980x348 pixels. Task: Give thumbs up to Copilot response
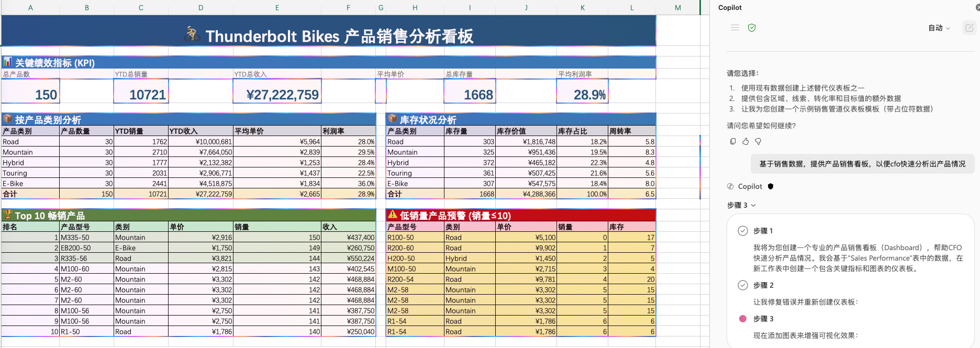745,141
